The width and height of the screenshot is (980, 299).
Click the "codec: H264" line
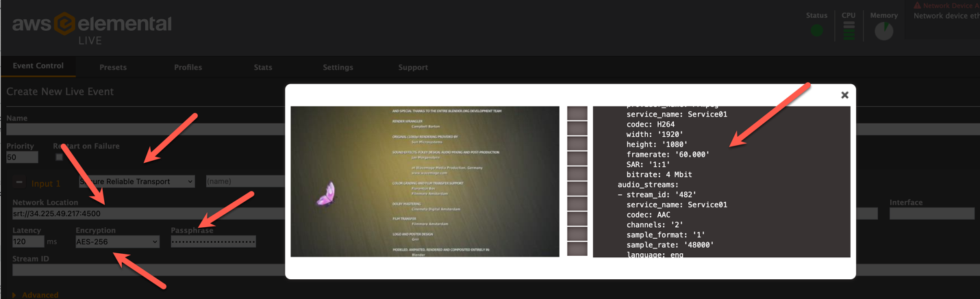[x=650, y=125]
